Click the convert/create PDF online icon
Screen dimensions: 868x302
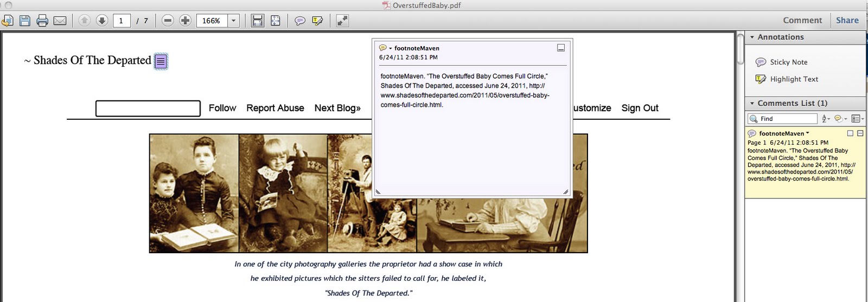[x=8, y=21]
